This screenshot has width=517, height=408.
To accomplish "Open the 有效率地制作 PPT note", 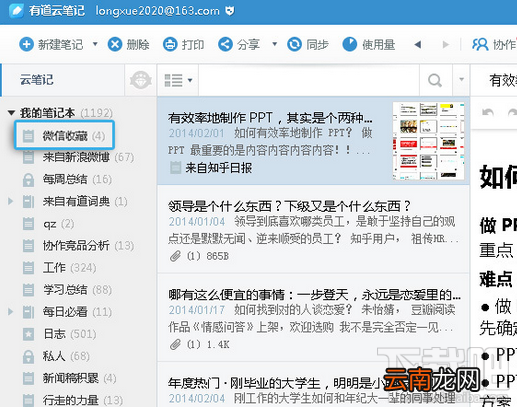I will 313,141.
